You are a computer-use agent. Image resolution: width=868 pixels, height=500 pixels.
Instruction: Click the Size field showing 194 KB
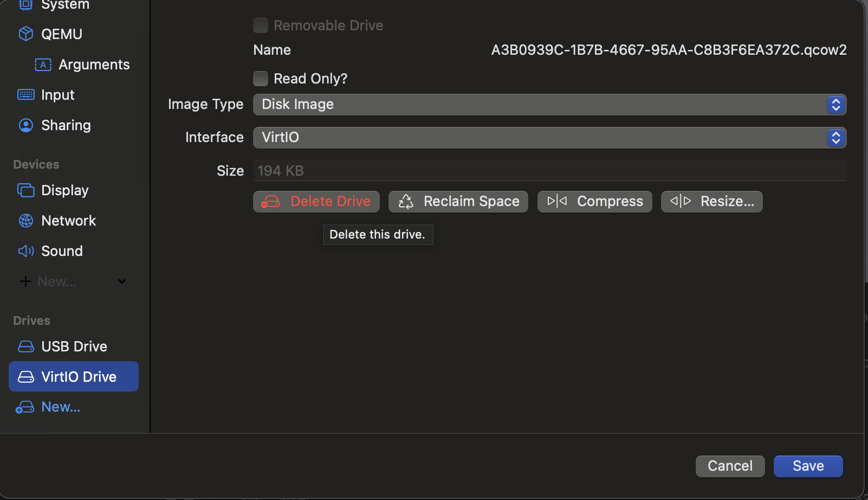coord(549,171)
